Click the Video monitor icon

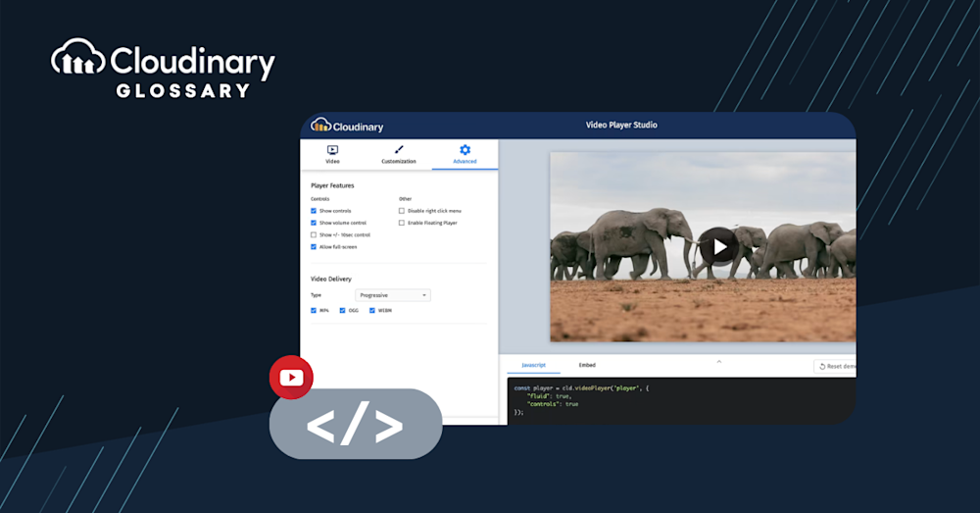(332, 150)
